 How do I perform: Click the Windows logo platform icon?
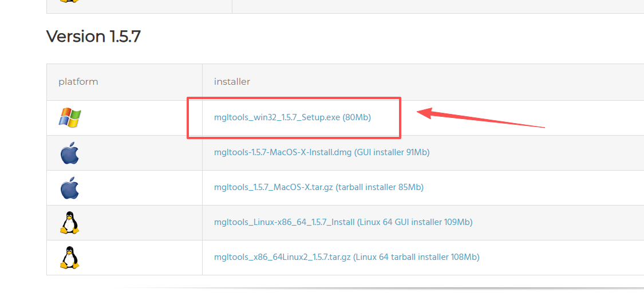click(x=69, y=118)
